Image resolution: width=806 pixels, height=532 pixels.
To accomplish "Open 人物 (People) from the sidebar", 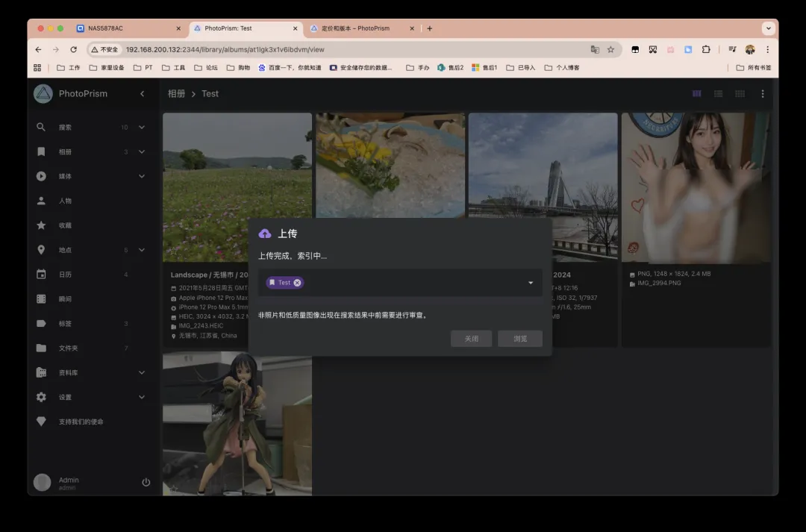I will (41, 201).
